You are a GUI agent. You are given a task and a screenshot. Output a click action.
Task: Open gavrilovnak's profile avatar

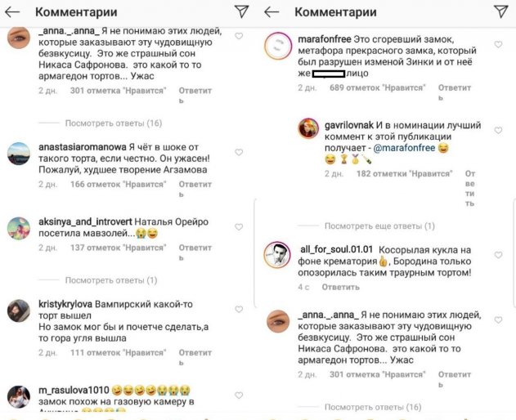308,129
